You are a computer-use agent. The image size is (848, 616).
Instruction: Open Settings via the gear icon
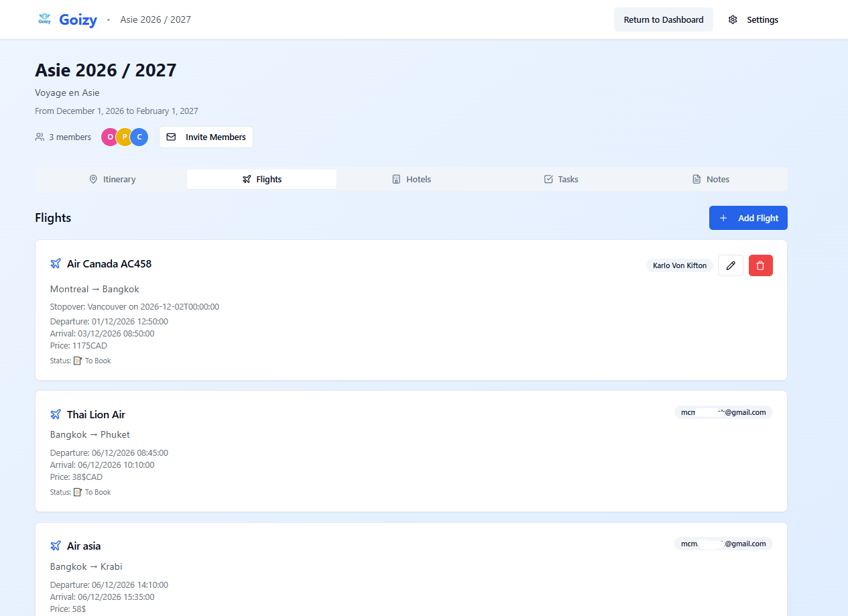point(733,20)
